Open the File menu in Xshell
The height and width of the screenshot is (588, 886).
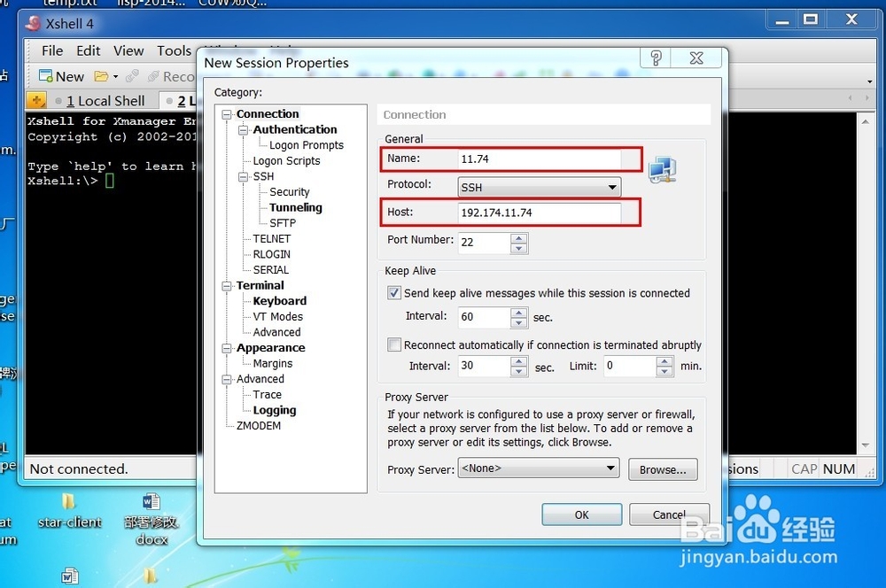point(52,50)
